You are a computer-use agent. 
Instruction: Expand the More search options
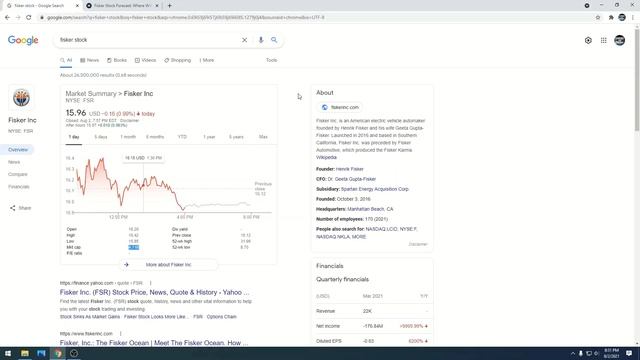pos(207,60)
